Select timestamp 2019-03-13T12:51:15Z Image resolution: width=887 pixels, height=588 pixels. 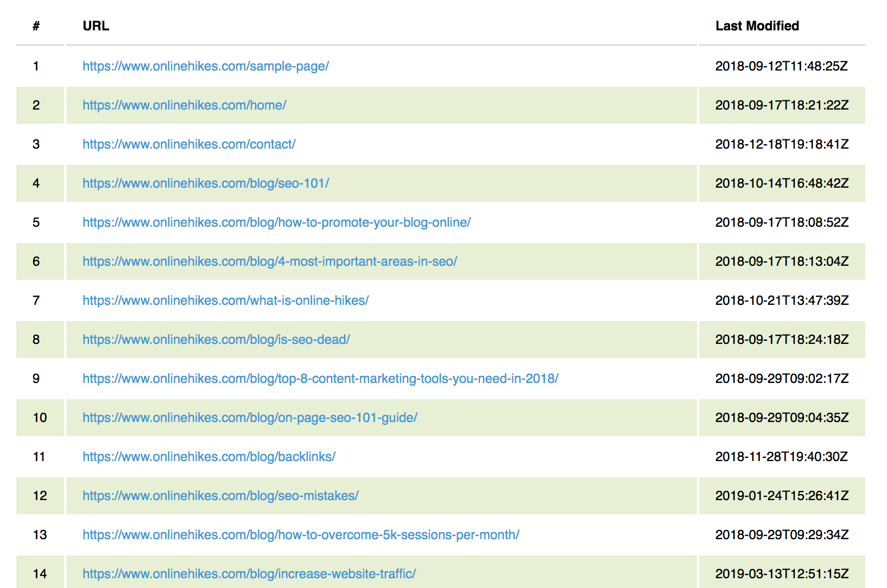point(782,574)
